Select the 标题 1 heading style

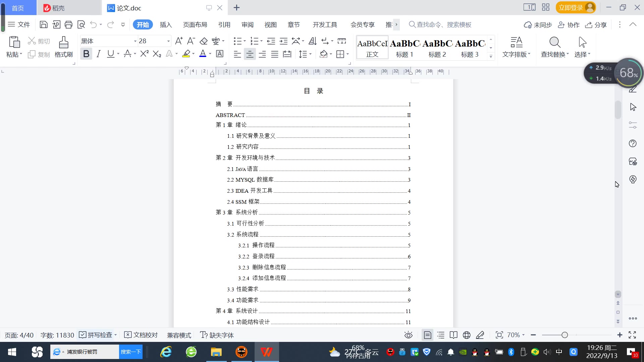point(405,48)
